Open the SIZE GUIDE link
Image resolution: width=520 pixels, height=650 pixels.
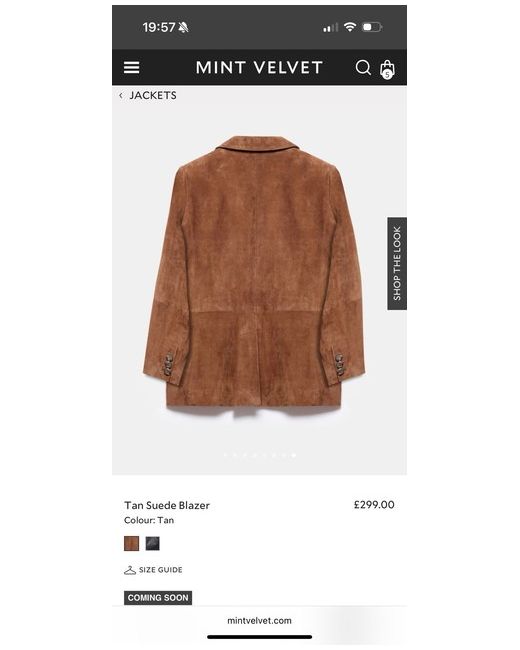[160, 570]
